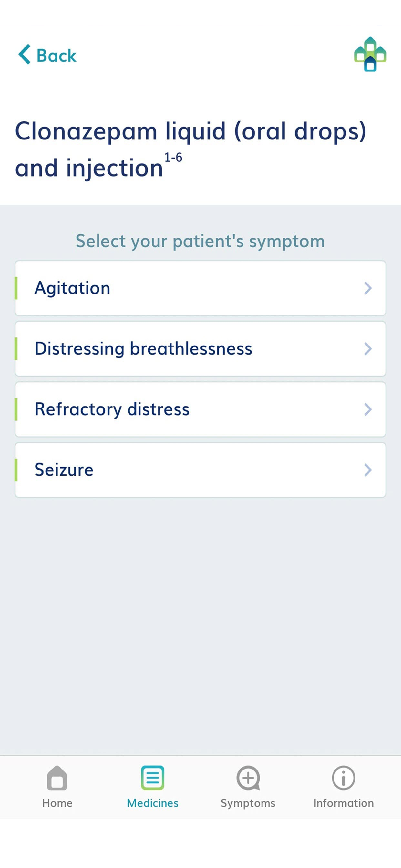Tap the Symptoms magnifier icon

tap(248, 778)
